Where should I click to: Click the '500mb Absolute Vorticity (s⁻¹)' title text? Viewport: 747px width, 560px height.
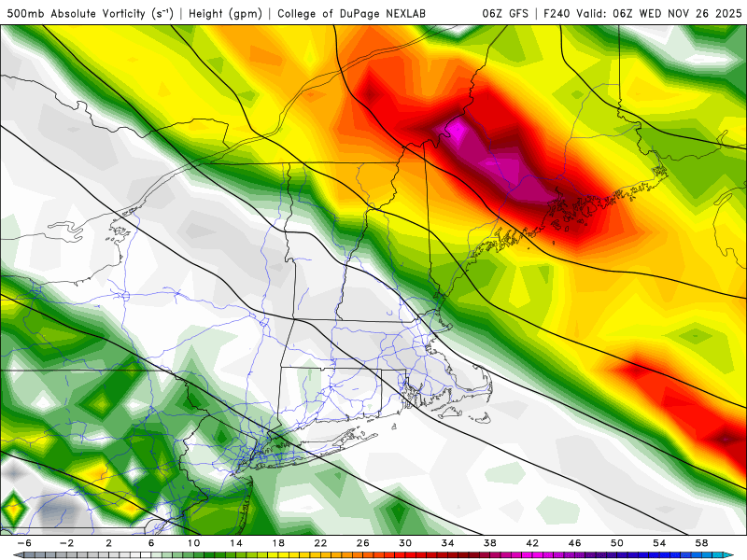(x=90, y=14)
